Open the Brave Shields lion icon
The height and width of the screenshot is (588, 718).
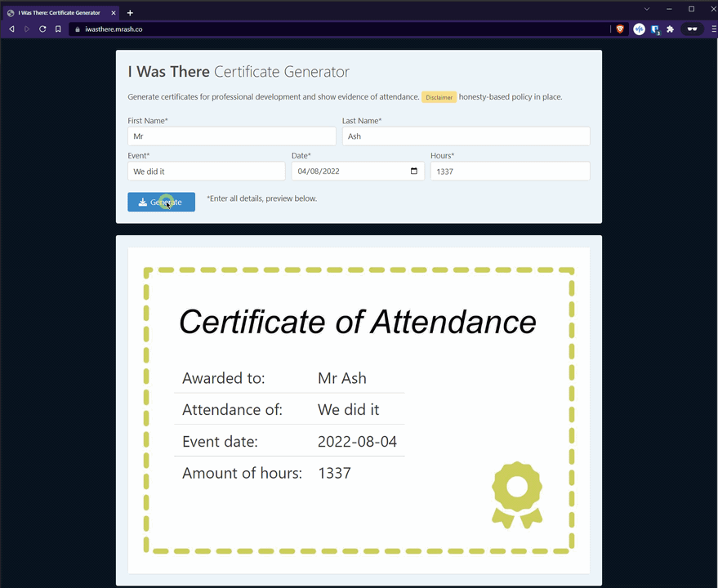[620, 29]
